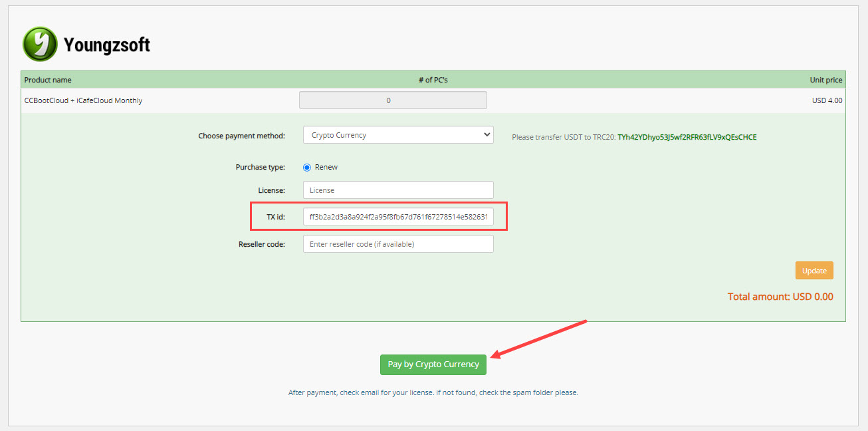
Task: Click the number of PC's field
Action: tap(393, 100)
